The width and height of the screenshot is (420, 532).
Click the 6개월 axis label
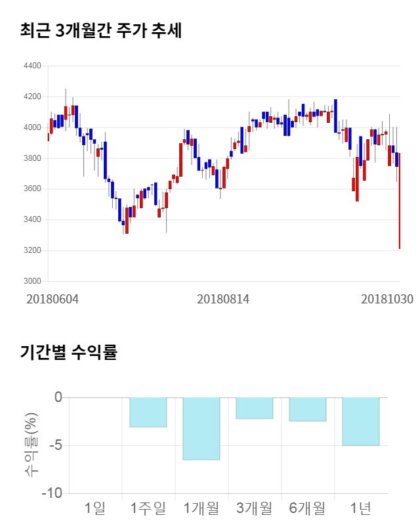coord(308,508)
